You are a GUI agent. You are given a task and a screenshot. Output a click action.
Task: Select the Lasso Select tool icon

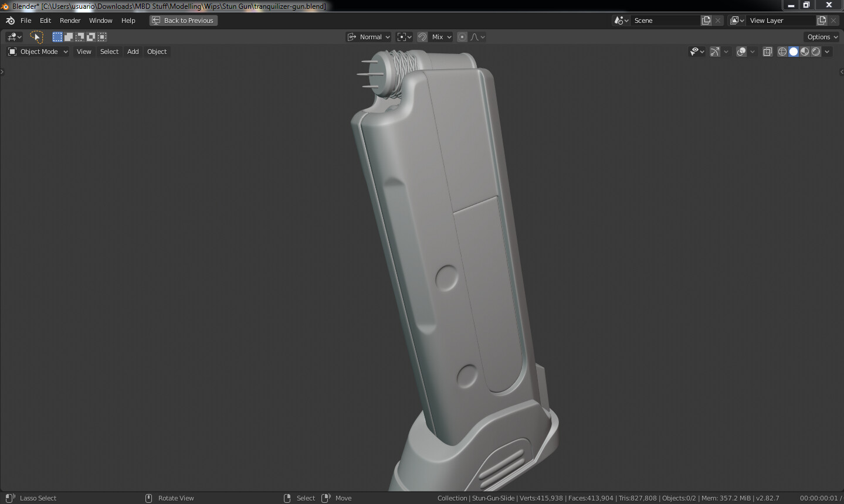(x=36, y=37)
